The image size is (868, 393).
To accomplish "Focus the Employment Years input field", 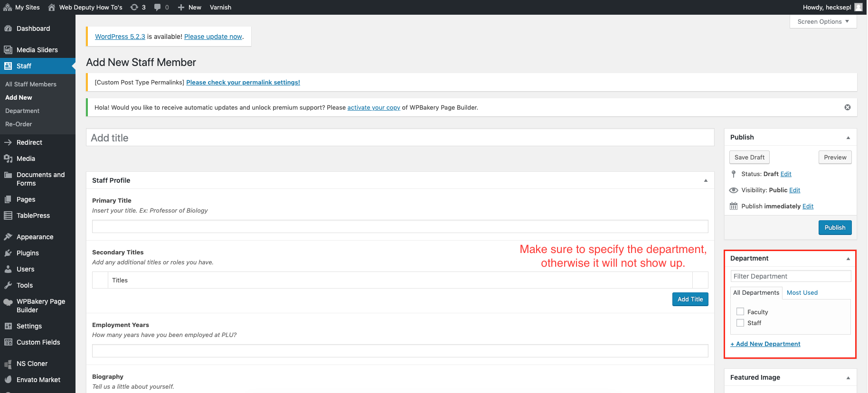I will tap(400, 351).
